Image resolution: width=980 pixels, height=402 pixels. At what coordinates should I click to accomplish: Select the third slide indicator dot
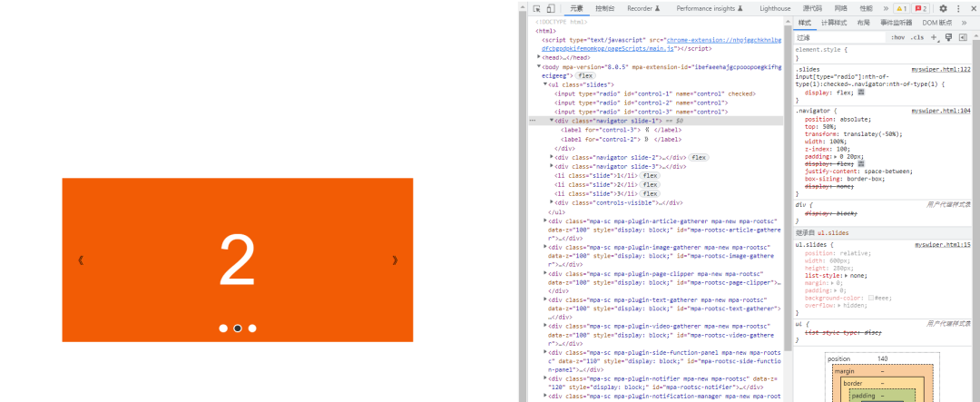pos(252,328)
